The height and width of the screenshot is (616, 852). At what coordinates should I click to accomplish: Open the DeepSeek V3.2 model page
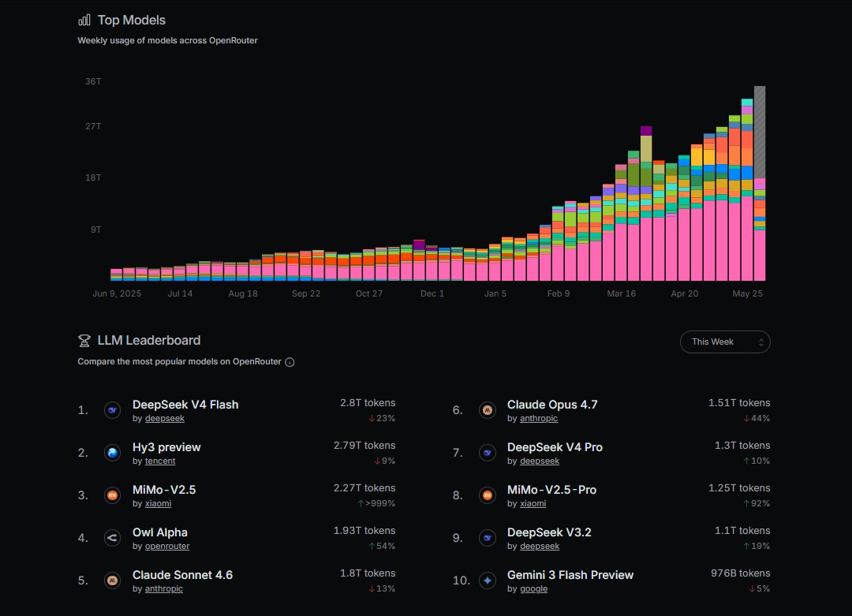click(x=549, y=532)
